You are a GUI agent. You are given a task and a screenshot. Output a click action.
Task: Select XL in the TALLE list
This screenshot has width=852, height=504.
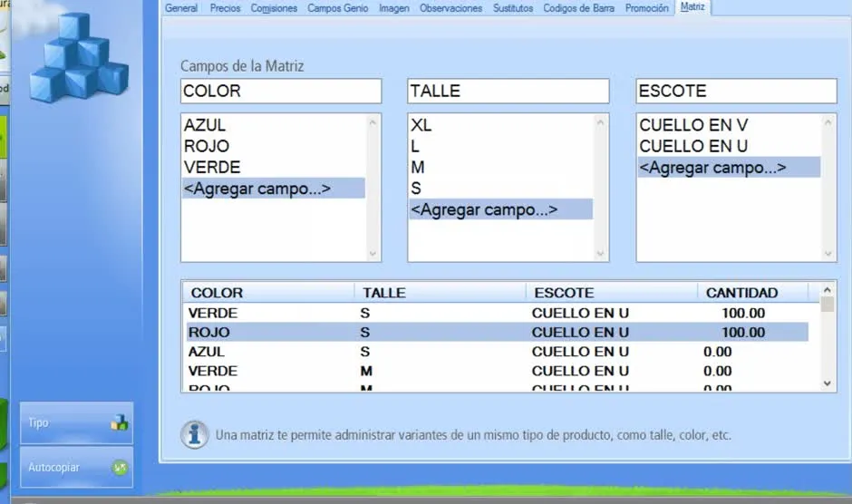coord(501,125)
